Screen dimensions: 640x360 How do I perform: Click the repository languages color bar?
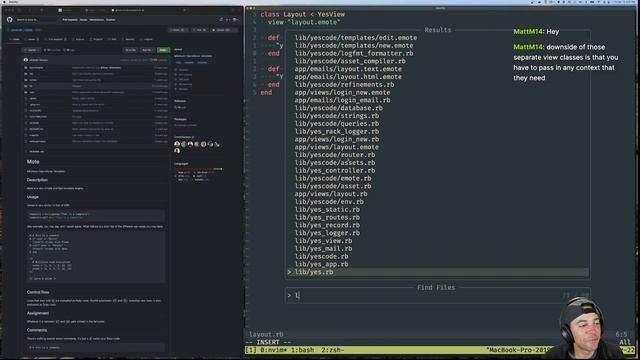[198, 168]
